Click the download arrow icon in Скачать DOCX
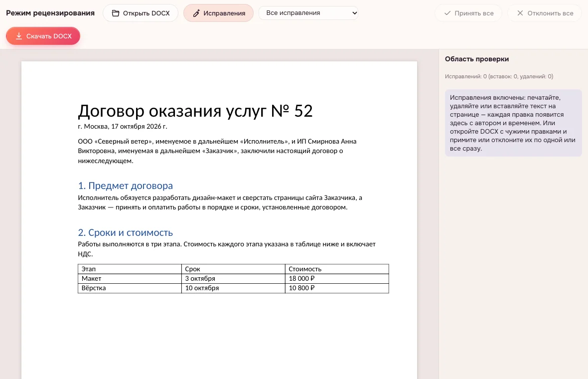588x379 pixels. (19, 36)
